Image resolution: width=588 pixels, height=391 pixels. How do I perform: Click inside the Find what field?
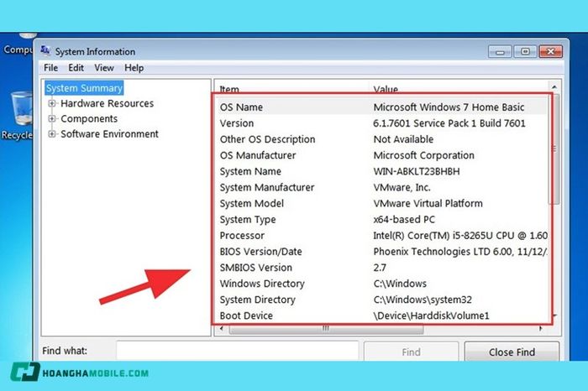(238, 351)
